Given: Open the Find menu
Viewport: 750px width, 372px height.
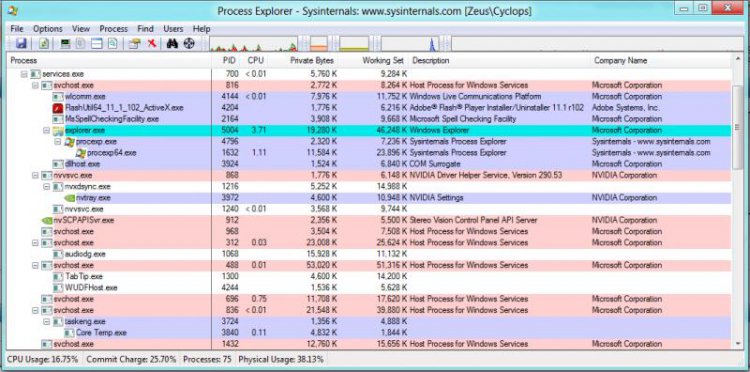Looking at the screenshot, I should pyautogui.click(x=145, y=29).
